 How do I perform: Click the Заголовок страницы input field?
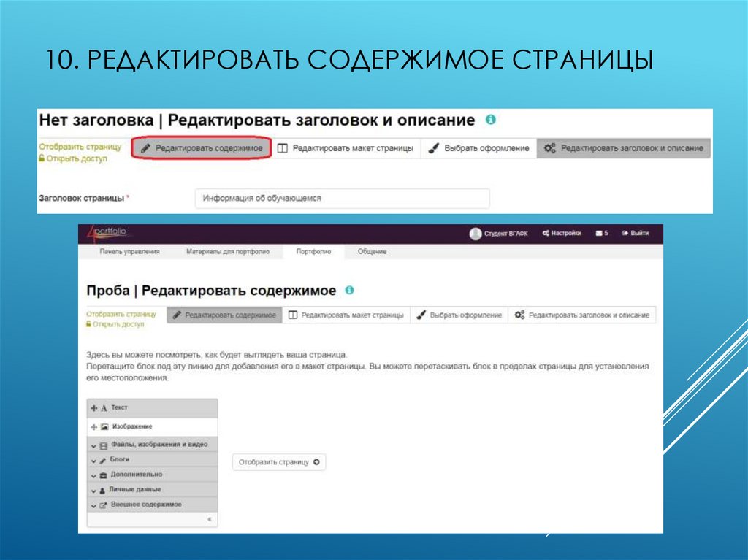(x=342, y=197)
